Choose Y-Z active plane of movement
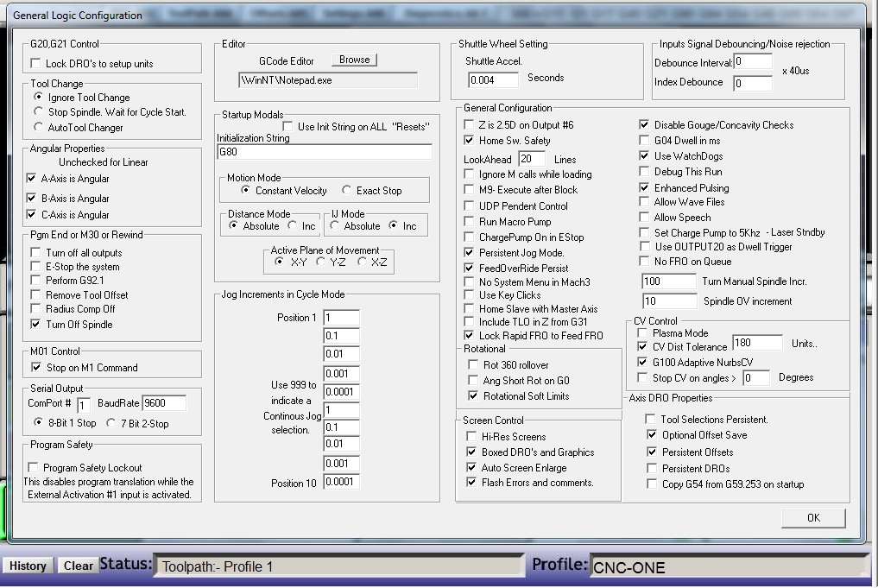878x588 pixels. 321,262
